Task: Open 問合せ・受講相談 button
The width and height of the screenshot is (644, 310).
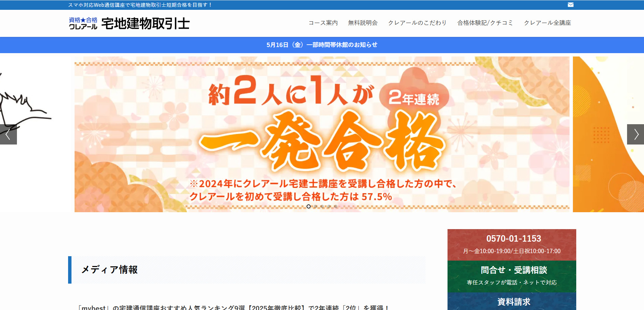Action: [512, 276]
